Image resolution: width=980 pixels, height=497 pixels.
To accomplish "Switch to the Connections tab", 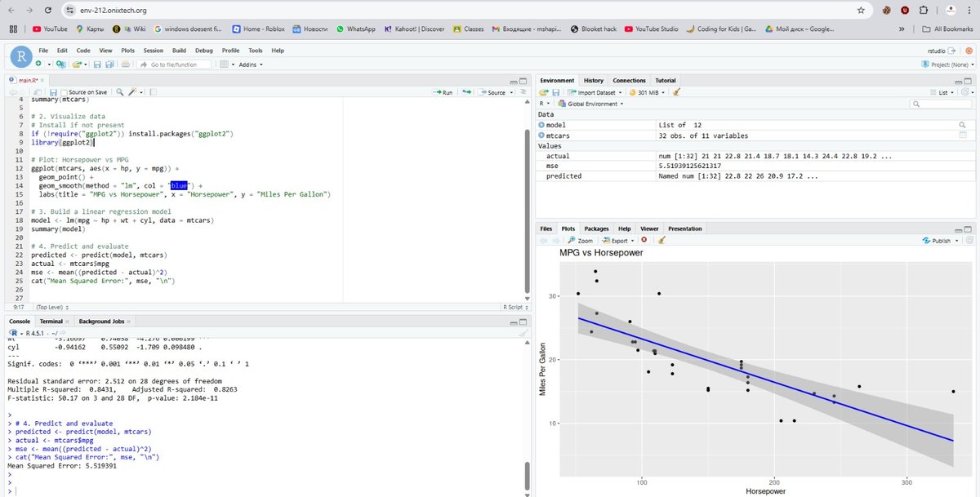I will (x=629, y=80).
